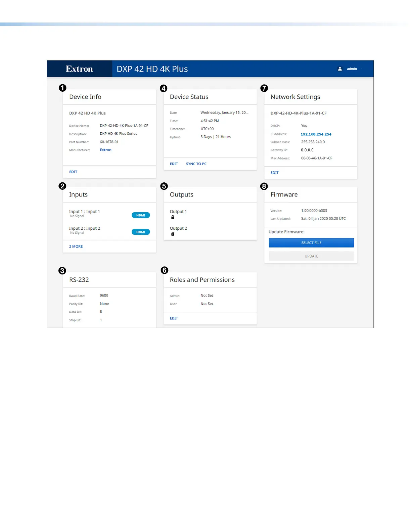Click EDIT in Device Status card
This screenshot has height=532, width=411.
(x=174, y=164)
